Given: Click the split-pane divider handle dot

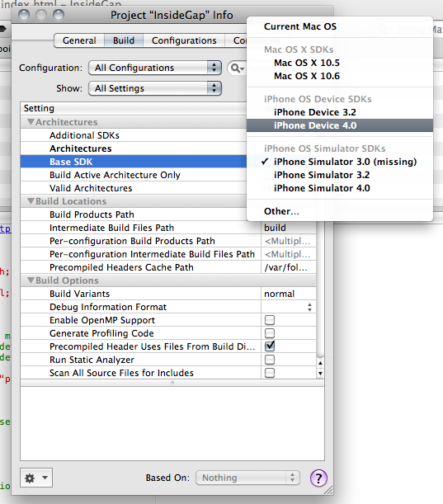Looking at the screenshot, I should click(172, 383).
